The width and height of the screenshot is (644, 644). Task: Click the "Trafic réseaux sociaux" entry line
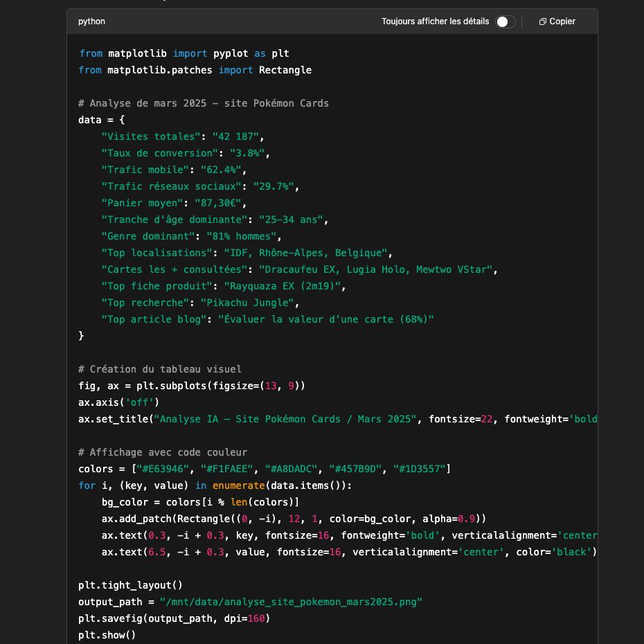pyautogui.click(x=200, y=186)
